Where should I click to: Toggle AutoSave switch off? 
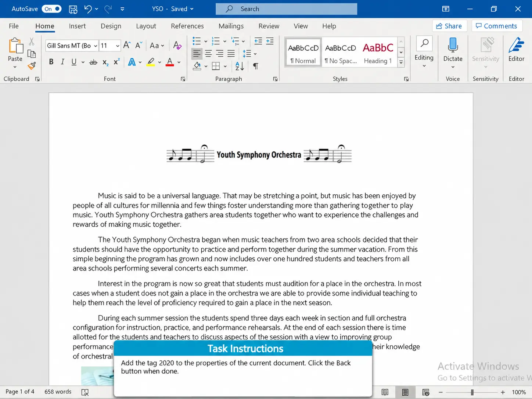51,9
